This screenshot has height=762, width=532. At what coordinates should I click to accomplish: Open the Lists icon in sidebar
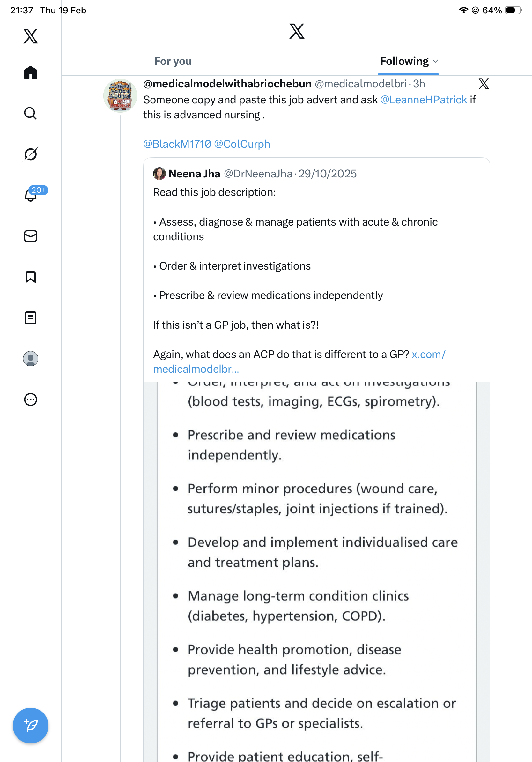(x=31, y=317)
